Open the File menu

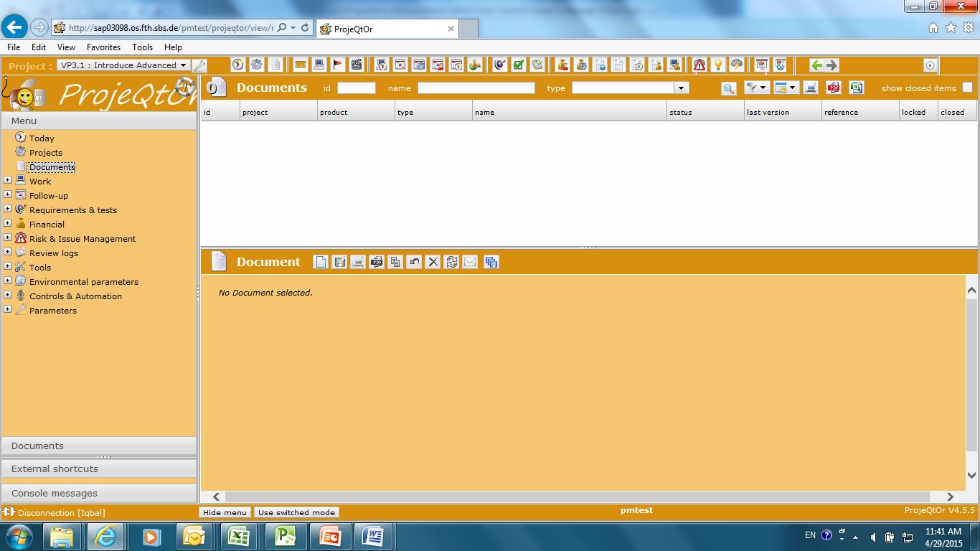pyautogui.click(x=14, y=47)
